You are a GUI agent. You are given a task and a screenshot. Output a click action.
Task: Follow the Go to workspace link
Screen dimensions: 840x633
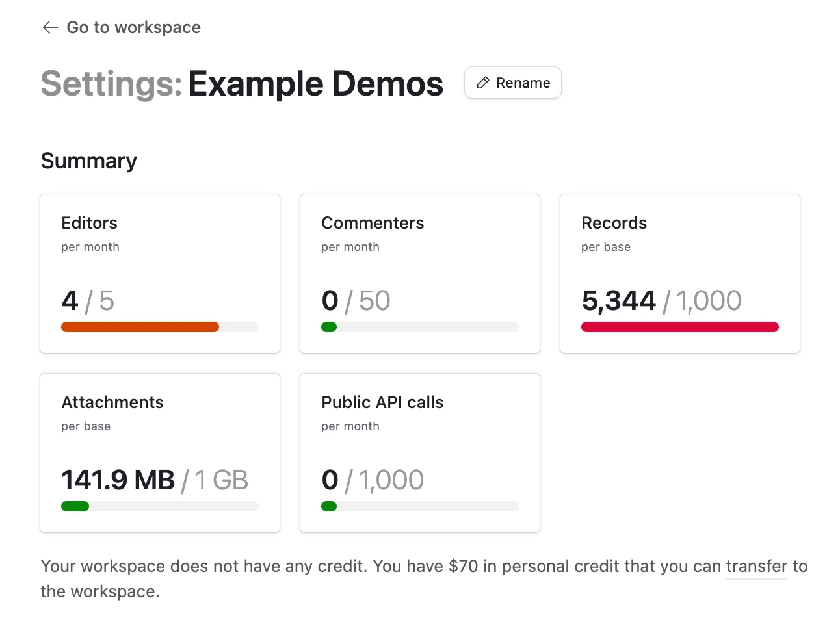[122, 27]
